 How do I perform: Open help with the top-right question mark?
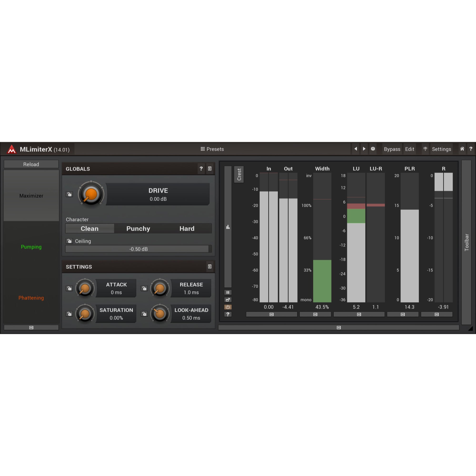[471, 149]
